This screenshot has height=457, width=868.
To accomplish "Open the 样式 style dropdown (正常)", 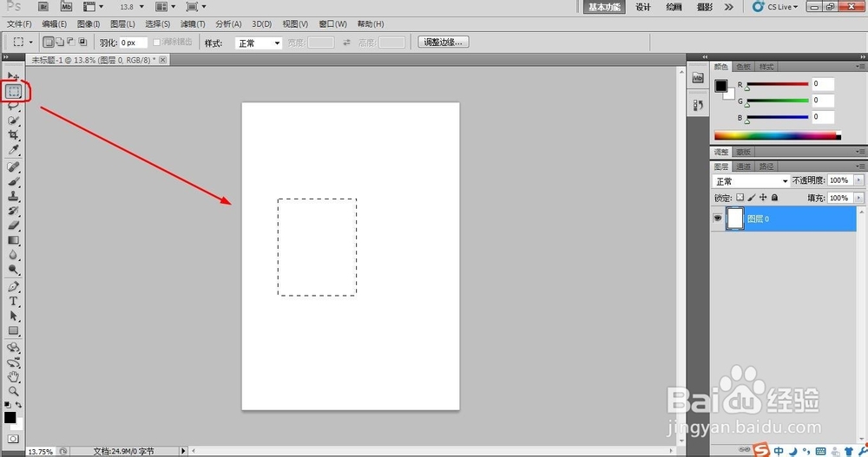I will (x=259, y=43).
